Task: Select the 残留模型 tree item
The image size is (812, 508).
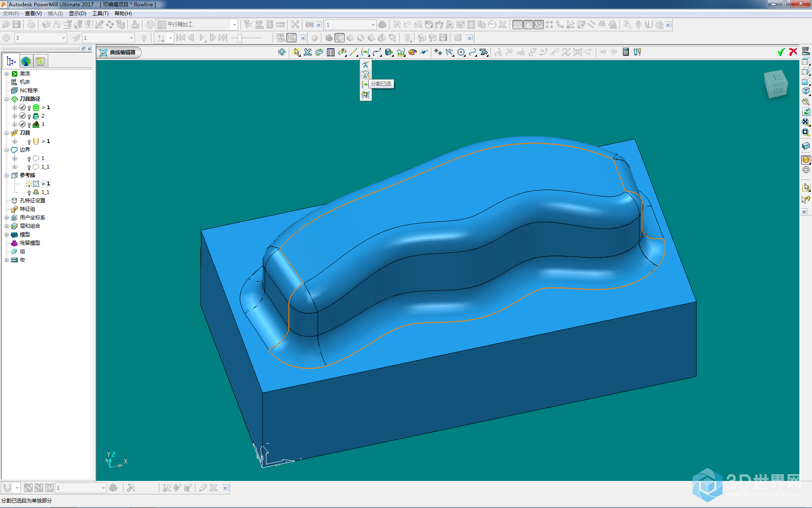Action: [30, 243]
